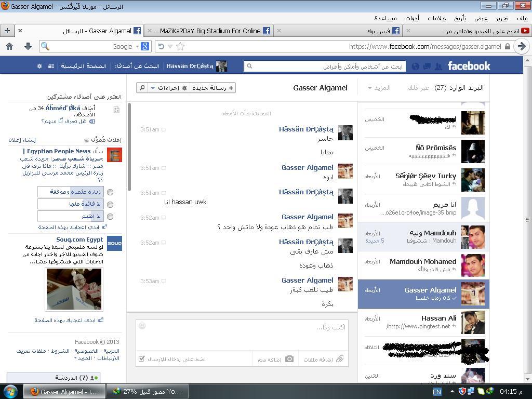The image size is (532, 399).
Task: Click the facebook logo
Action: click(469, 66)
